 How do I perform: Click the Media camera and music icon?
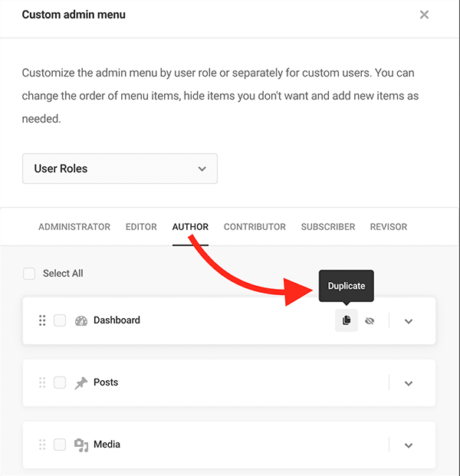click(81, 445)
